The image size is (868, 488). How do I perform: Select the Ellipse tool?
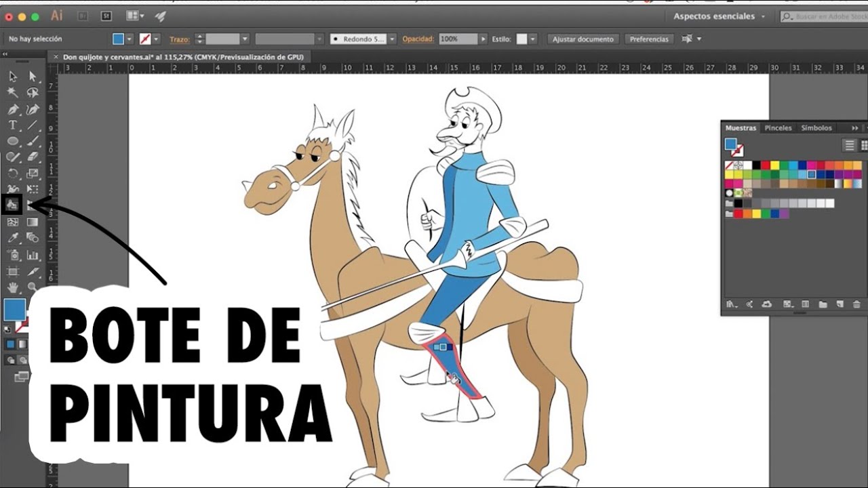click(13, 141)
